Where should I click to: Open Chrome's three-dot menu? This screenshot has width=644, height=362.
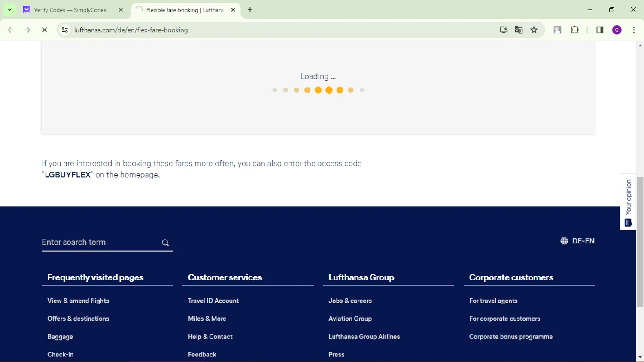tap(634, 30)
